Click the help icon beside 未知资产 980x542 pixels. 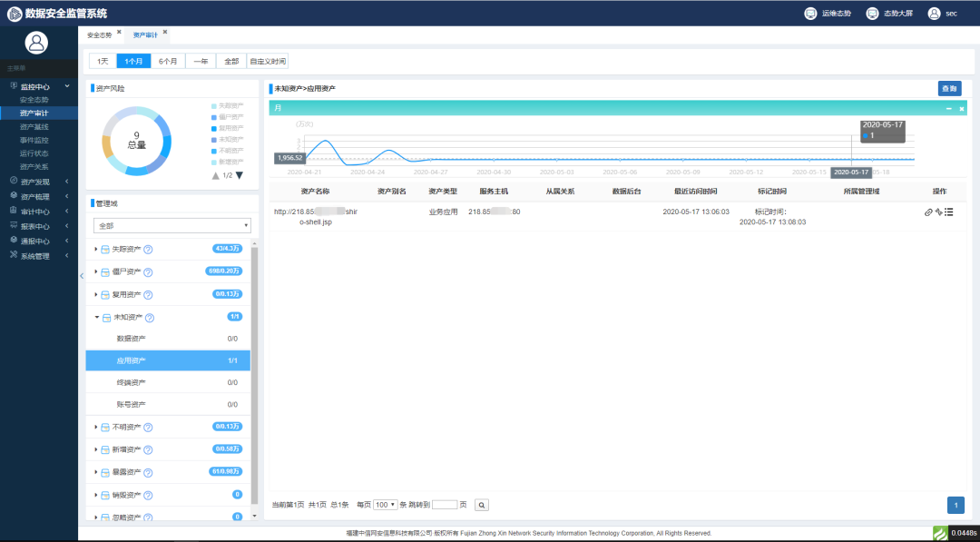[150, 318]
